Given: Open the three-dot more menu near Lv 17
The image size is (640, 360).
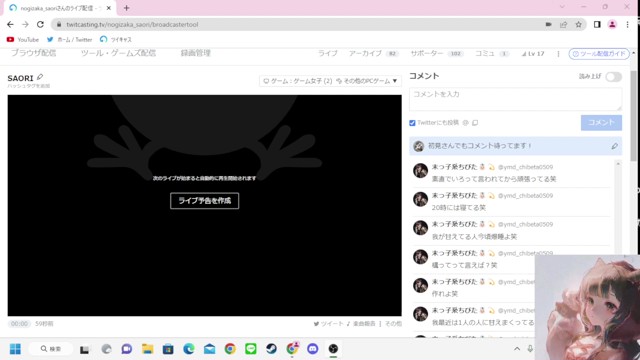Looking at the screenshot, I should pyautogui.click(x=558, y=53).
